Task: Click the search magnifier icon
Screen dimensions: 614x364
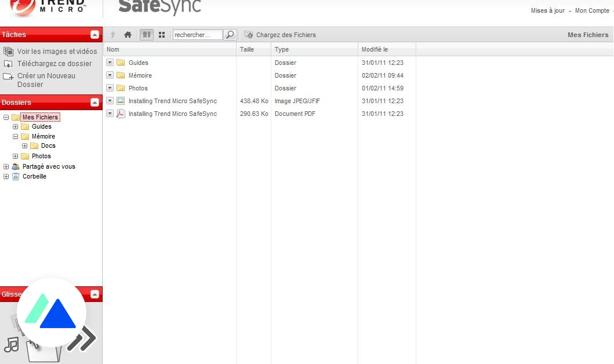Action: (x=229, y=34)
